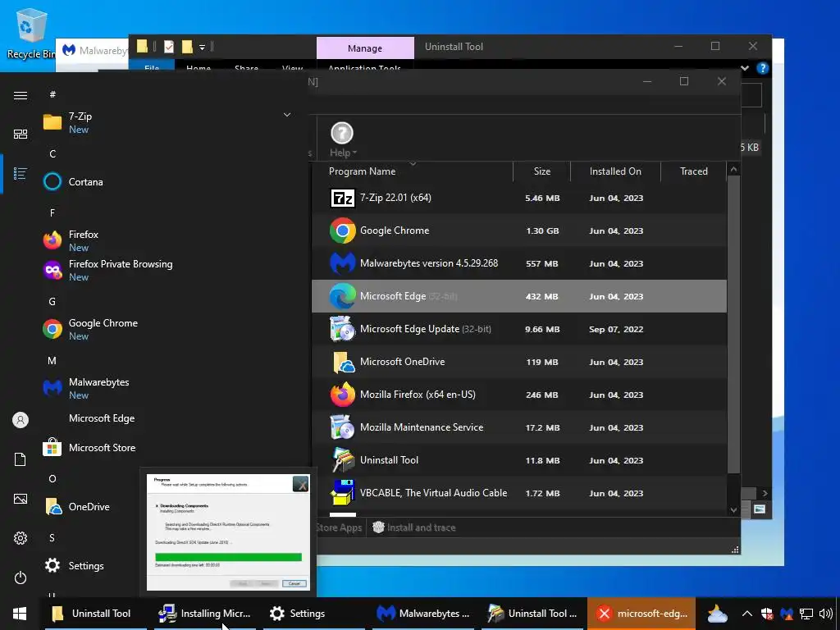This screenshot has height=630, width=840.
Task: Expand the File Explorer ribbon chevron
Action: point(745,68)
